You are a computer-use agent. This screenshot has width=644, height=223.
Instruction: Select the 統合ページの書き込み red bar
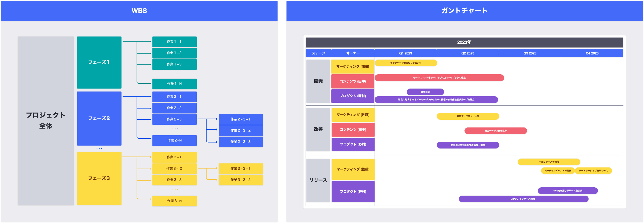496,131
